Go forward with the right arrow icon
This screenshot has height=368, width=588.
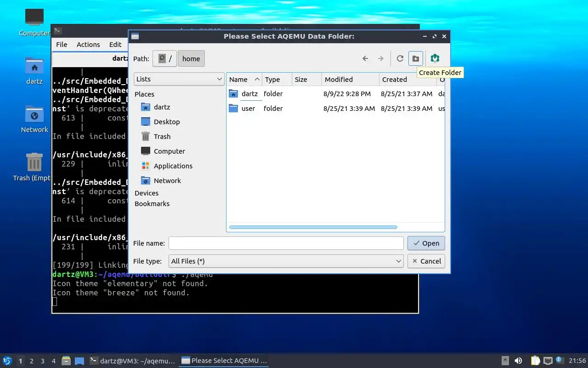coord(380,58)
